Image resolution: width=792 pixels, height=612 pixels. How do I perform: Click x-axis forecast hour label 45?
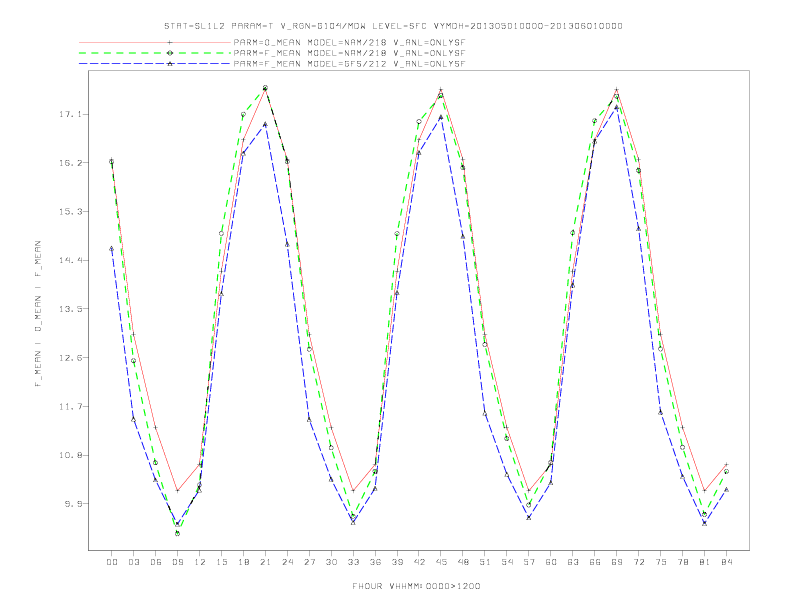[441, 562]
